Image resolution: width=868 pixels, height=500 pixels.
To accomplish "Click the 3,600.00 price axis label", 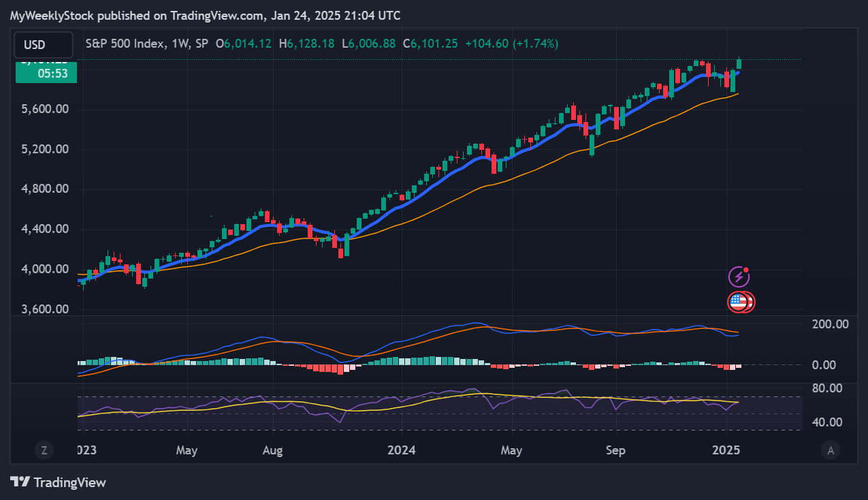I will coord(45,310).
